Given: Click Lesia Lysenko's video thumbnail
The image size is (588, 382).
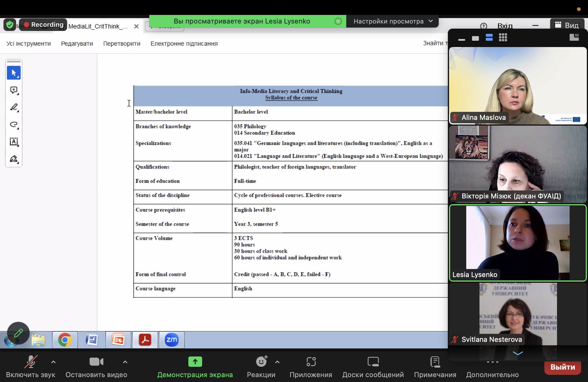Looking at the screenshot, I should [518, 243].
